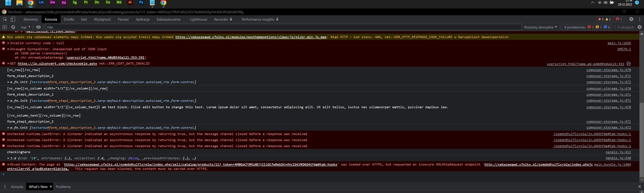Open the notepad document icon in taskbar
The image size is (644, 193).
click(152, 3)
